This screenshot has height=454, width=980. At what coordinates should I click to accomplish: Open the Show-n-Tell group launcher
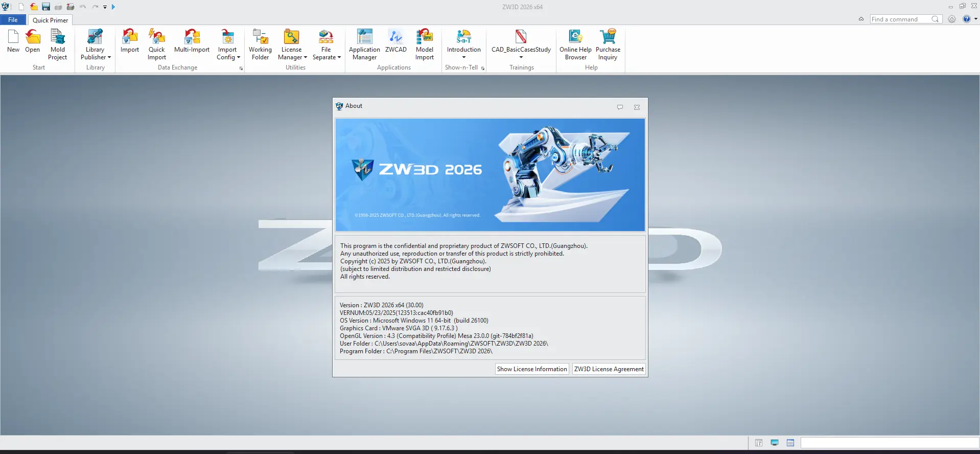pos(483,69)
